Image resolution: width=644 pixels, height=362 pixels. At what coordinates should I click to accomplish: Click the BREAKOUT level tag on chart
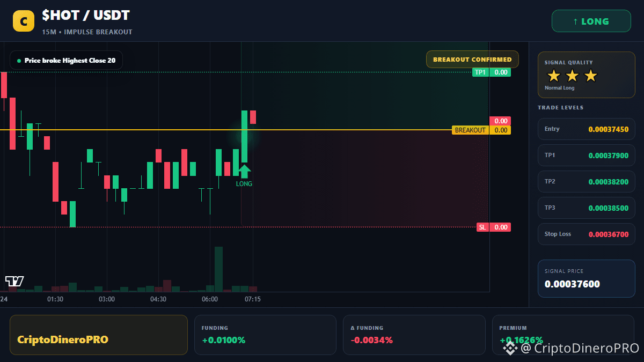[470, 130]
